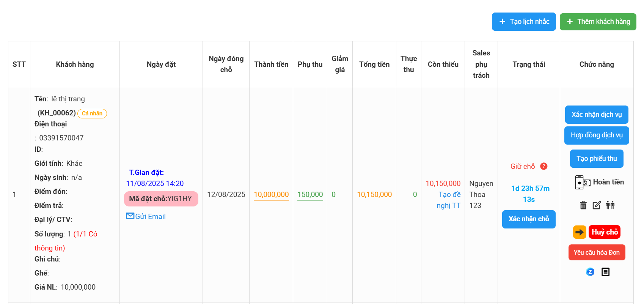Click the Thành tiền amount 10,000,000

(271, 194)
